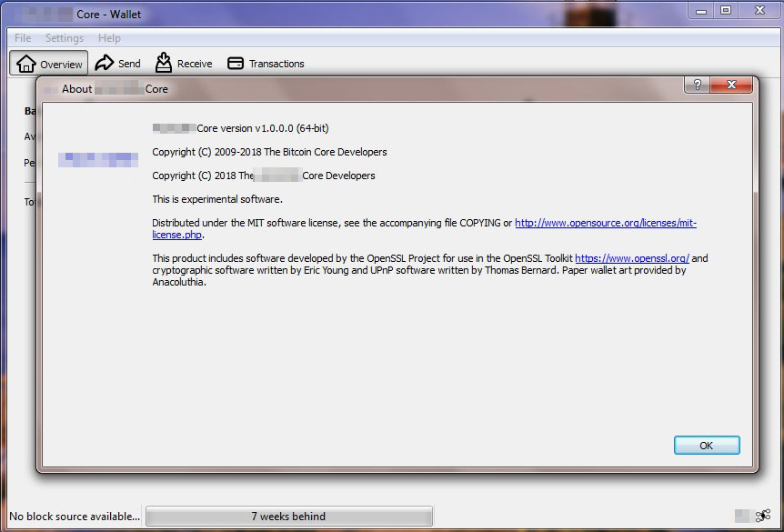Click OK to dismiss the About dialog

707,445
